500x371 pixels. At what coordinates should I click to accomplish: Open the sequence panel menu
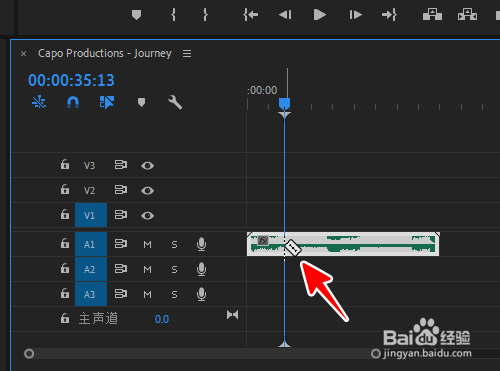click(x=187, y=53)
